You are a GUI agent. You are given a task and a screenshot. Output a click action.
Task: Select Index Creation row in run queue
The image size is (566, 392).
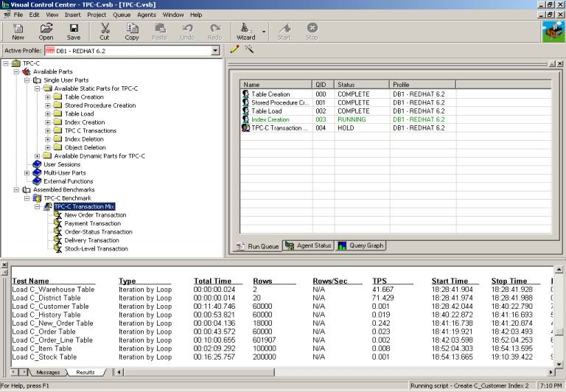pyautogui.click(x=270, y=119)
